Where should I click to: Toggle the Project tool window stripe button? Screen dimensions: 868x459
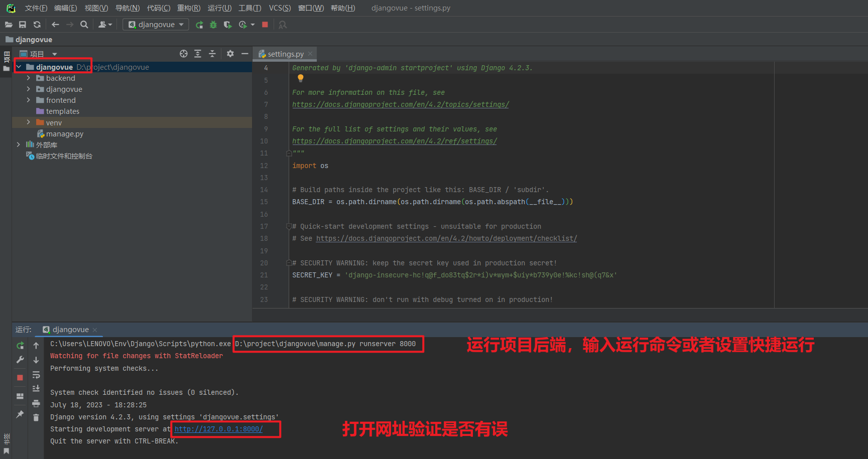click(x=6, y=61)
